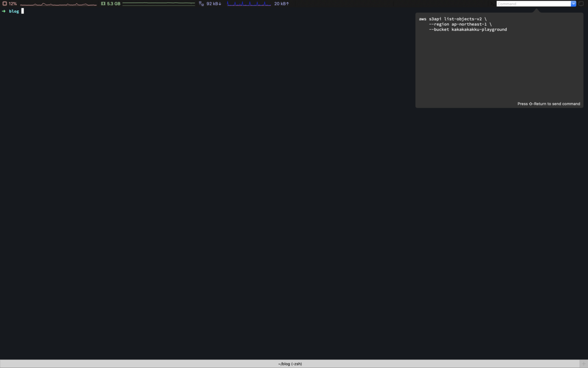Click the --region ap-northeast-1 line in composer

tap(460, 24)
